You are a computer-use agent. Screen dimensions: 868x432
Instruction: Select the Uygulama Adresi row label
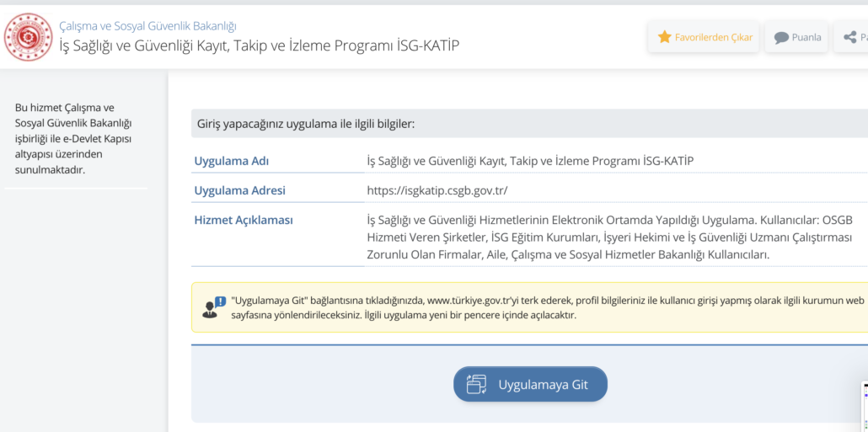click(x=239, y=190)
